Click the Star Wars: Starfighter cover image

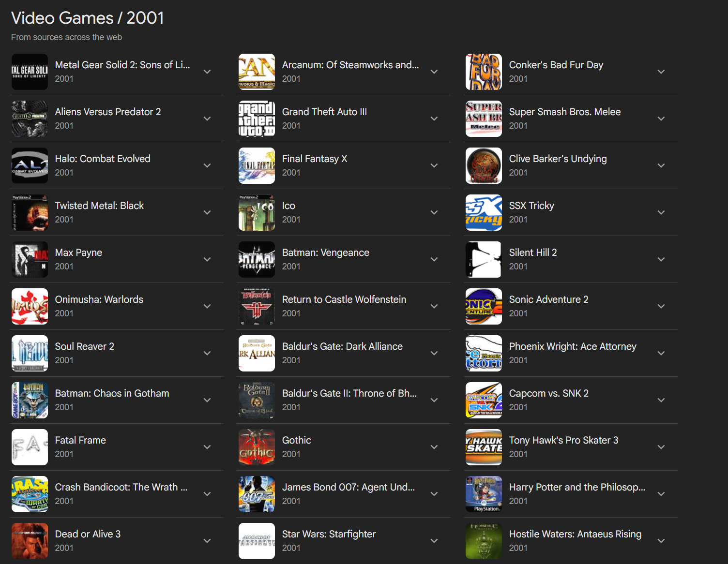pos(257,541)
